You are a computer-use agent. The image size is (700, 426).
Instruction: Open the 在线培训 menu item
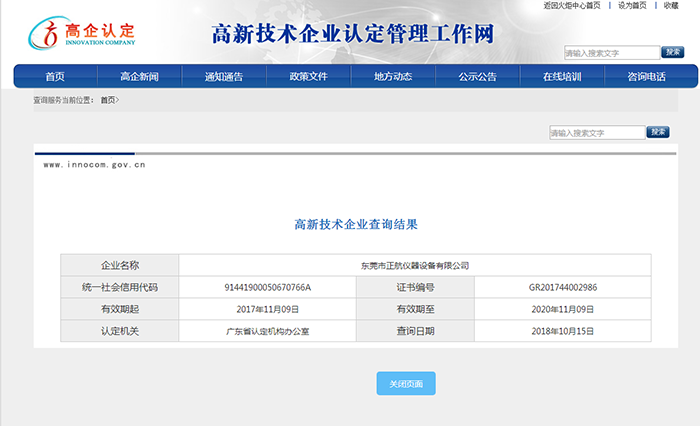pos(562,76)
